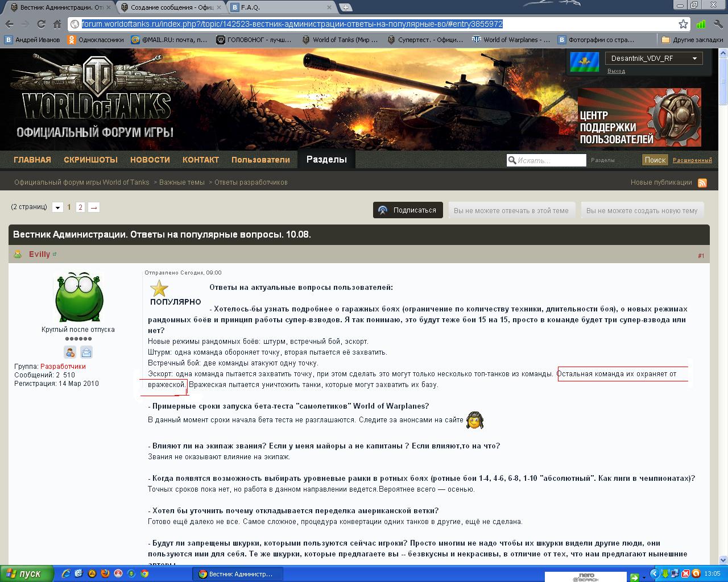Go to page 2 of the topic

pos(80,207)
